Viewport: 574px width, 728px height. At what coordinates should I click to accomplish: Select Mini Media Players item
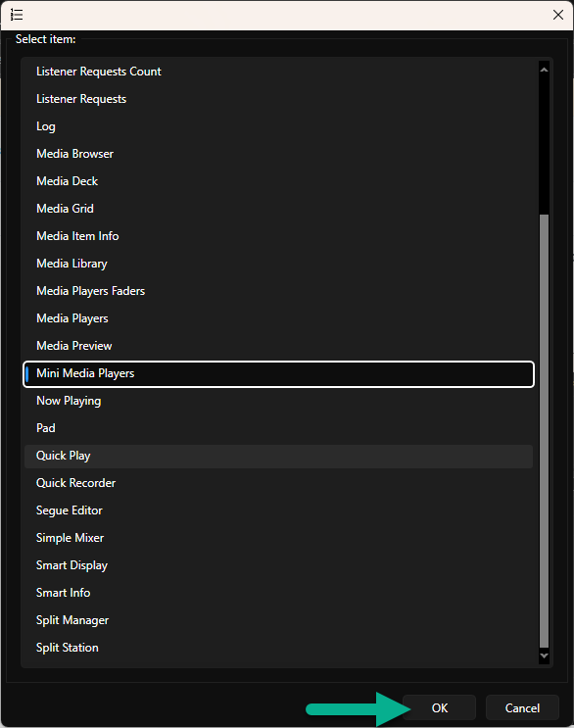pos(278,373)
